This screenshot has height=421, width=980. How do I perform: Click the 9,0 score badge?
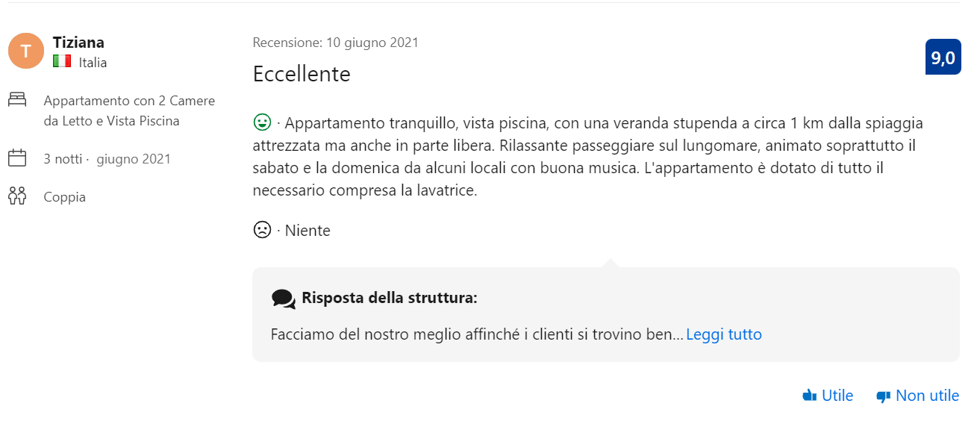pos(943,57)
